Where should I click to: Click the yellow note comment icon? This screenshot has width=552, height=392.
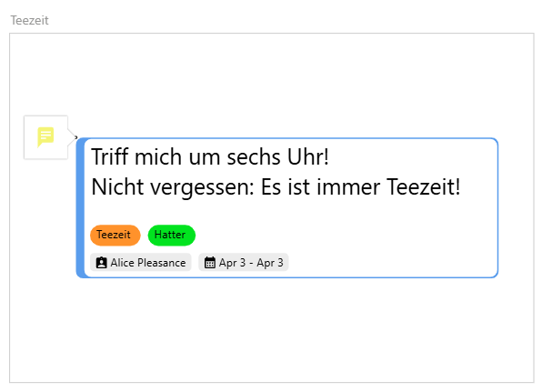coord(45,136)
